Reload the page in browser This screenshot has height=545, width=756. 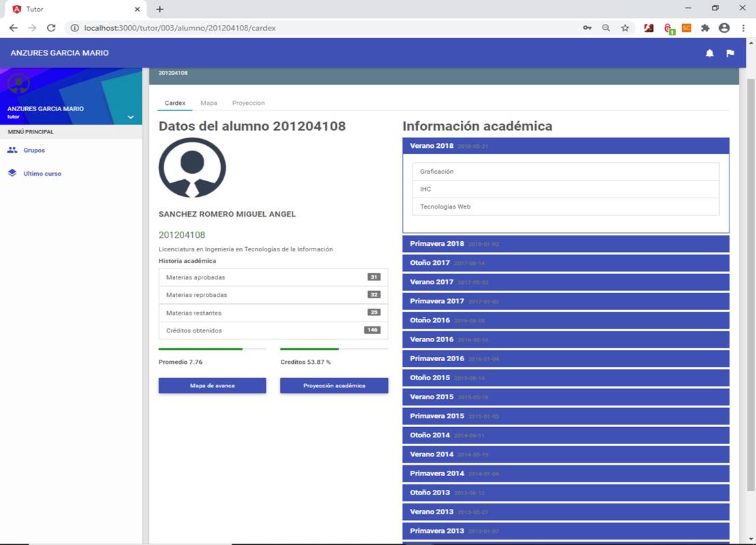click(51, 28)
